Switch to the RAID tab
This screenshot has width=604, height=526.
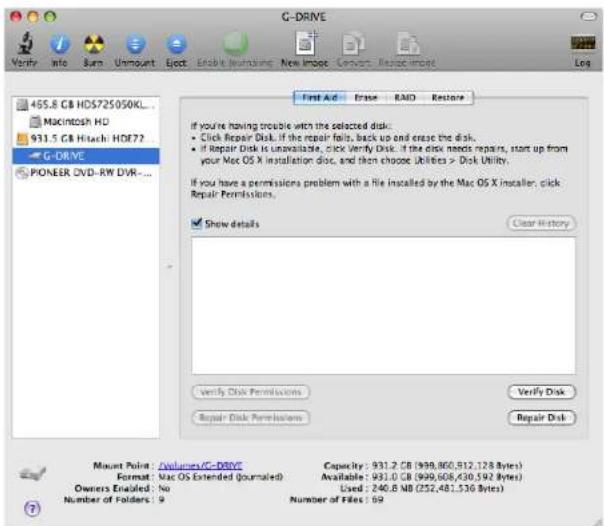click(x=405, y=97)
